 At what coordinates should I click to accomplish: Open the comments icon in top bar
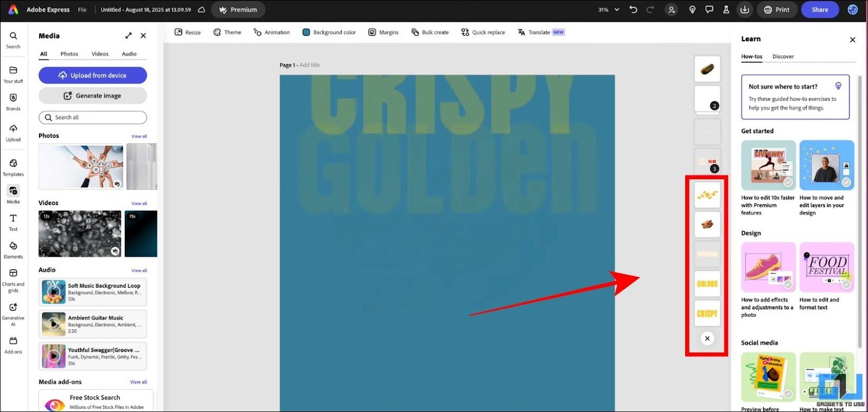(x=709, y=10)
